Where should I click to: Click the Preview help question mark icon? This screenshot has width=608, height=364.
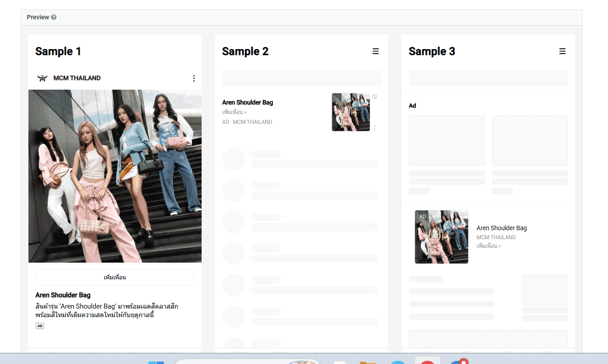[54, 18]
